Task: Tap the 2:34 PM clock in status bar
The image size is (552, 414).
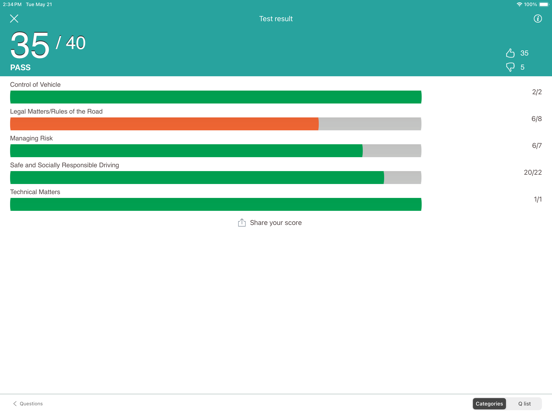Action: 12,4
